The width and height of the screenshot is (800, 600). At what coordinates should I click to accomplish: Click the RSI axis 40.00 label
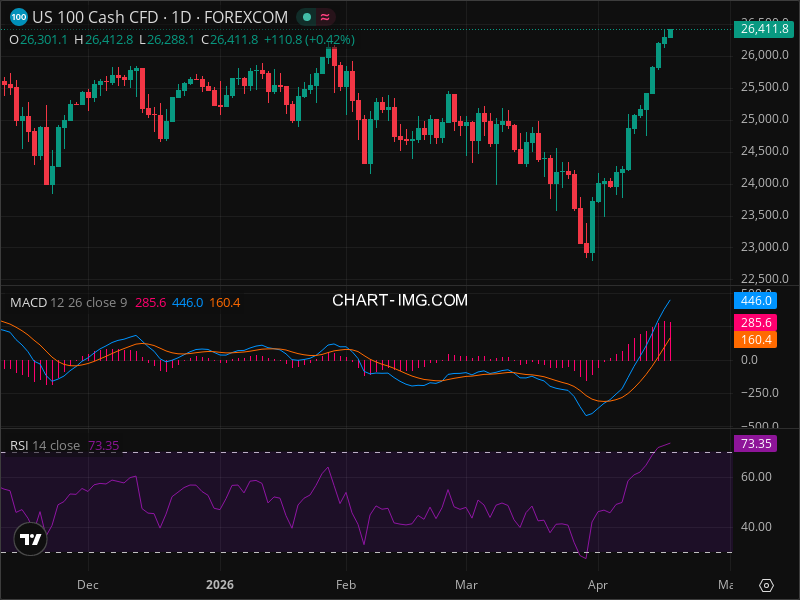point(756,527)
